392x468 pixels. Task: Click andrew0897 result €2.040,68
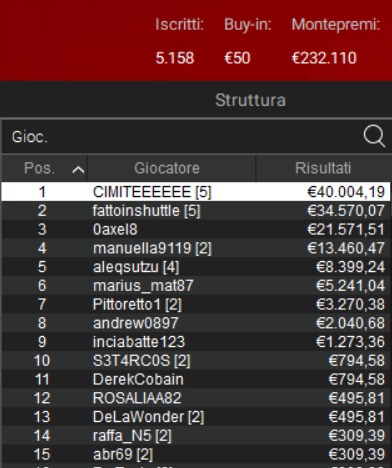[x=350, y=323]
